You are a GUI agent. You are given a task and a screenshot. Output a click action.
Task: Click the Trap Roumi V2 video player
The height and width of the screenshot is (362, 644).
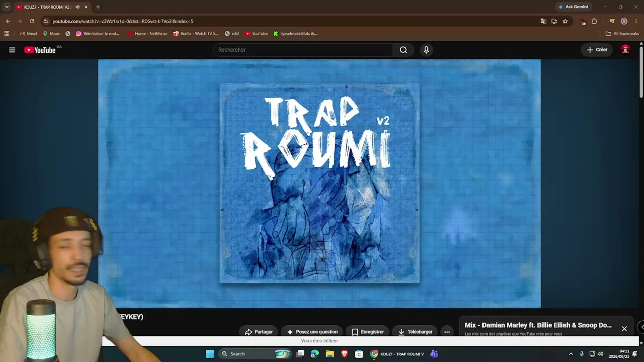click(319, 184)
